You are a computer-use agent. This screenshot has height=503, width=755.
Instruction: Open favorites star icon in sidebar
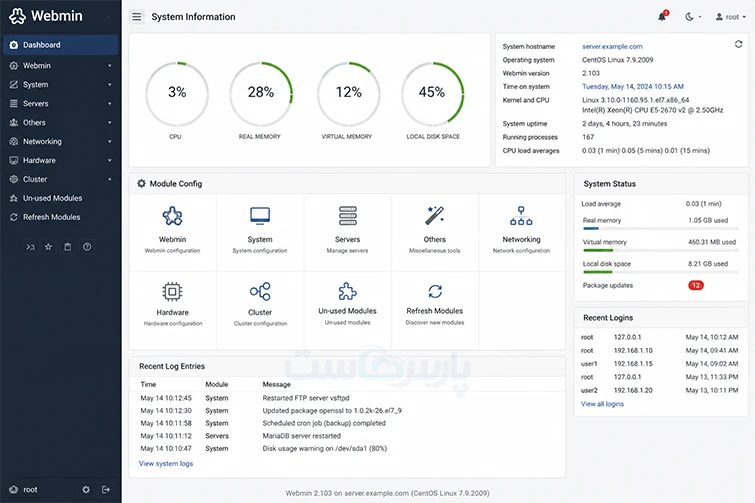pos(48,247)
